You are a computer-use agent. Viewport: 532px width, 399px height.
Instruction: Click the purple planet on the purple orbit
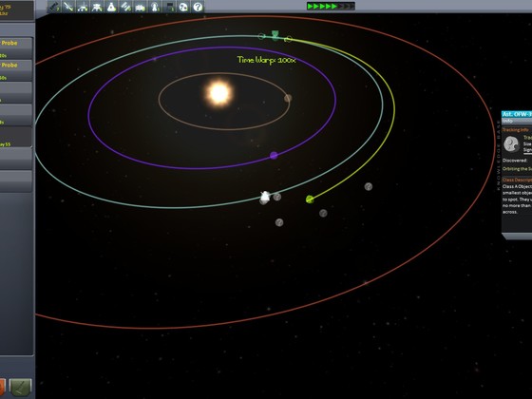(274, 156)
